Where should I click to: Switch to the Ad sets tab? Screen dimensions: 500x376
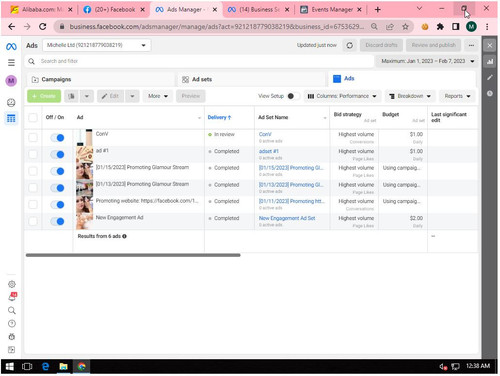click(251, 79)
